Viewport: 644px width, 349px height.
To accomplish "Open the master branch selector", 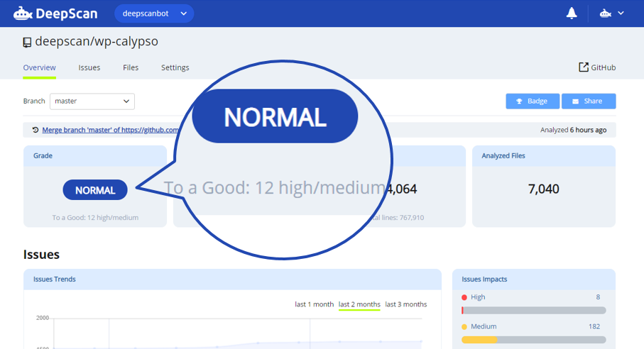I will (x=92, y=101).
